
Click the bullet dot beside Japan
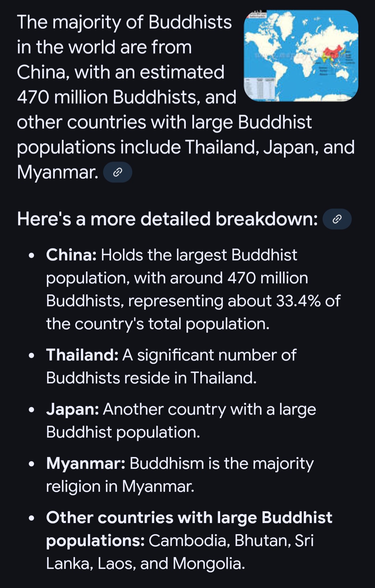(32, 410)
